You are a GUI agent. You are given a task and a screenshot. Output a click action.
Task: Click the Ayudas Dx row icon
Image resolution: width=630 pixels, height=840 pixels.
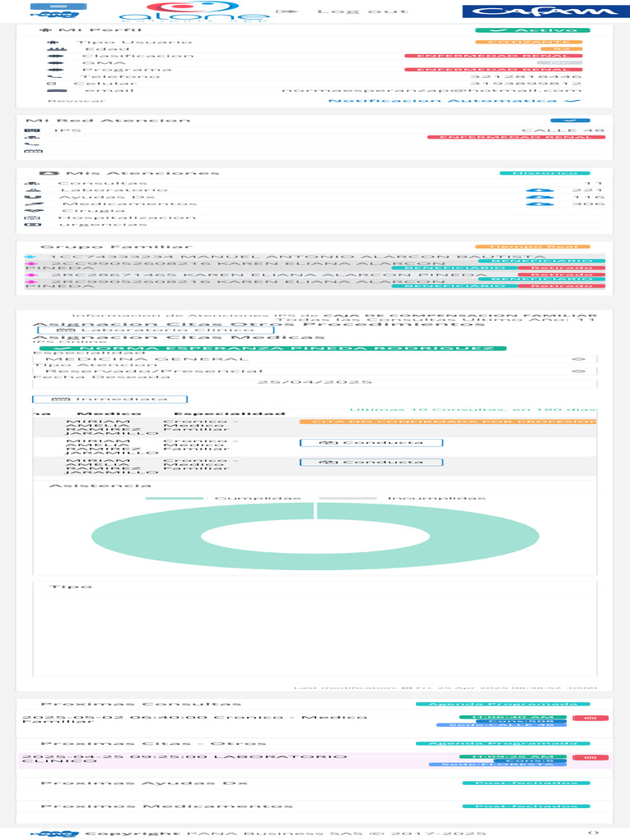click(x=33, y=197)
